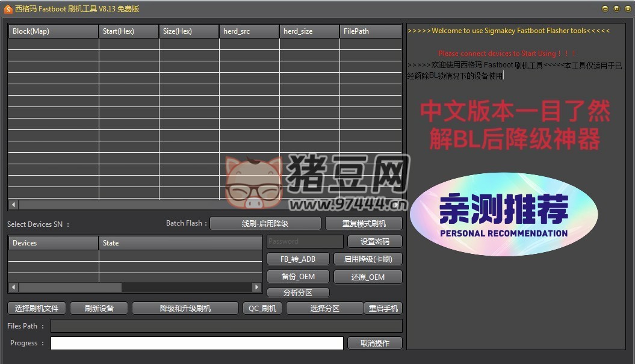Click the 选择分区 button
This screenshot has height=364, width=635.
point(324,308)
